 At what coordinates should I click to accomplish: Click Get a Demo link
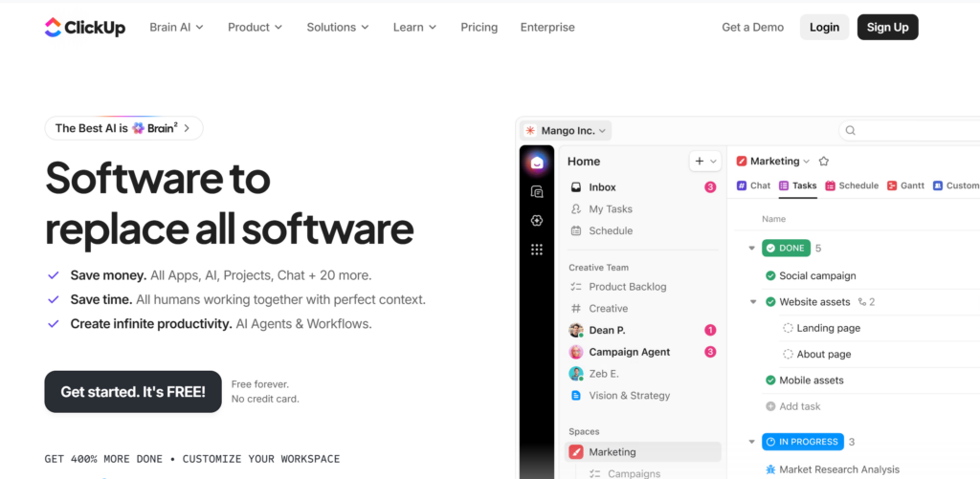pyautogui.click(x=752, y=28)
